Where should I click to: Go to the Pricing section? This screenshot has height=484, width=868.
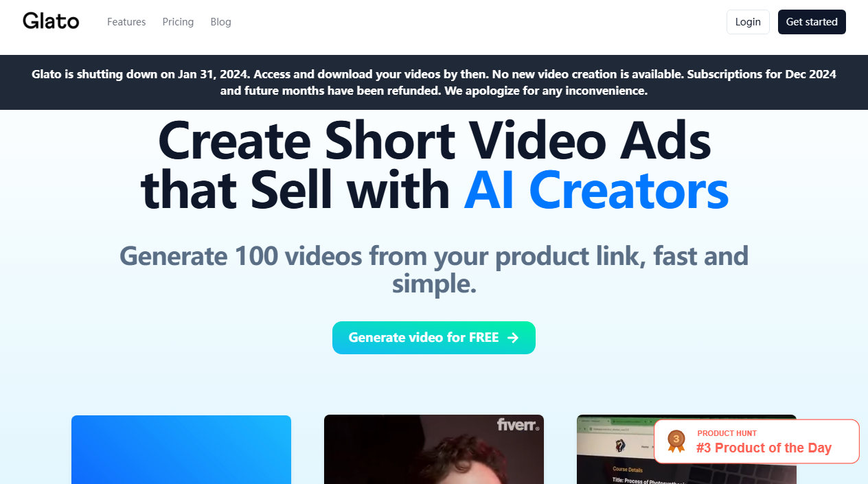coord(178,22)
